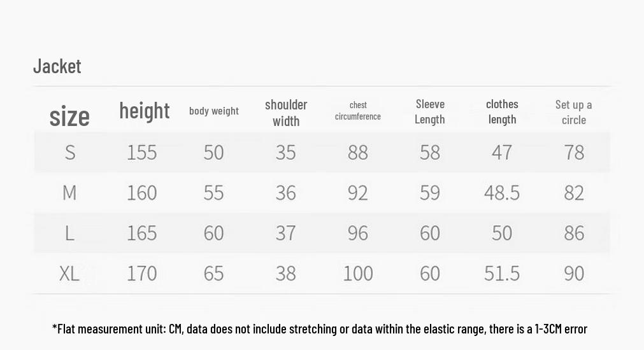The image size is (644, 350).
Task: Click the height column header
Action: pos(144,111)
